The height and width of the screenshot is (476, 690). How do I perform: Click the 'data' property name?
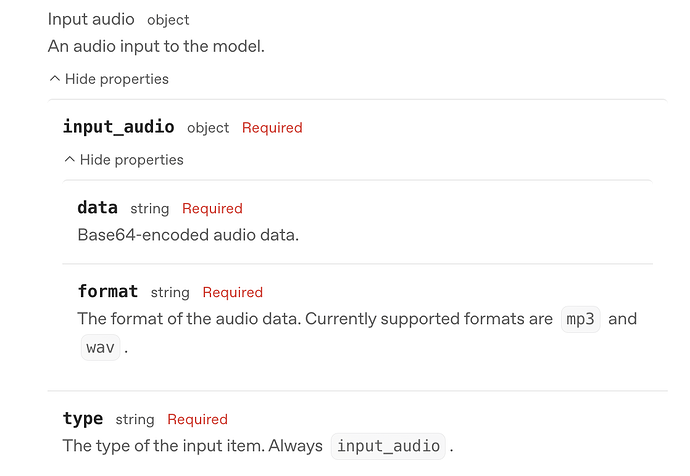[97, 208]
